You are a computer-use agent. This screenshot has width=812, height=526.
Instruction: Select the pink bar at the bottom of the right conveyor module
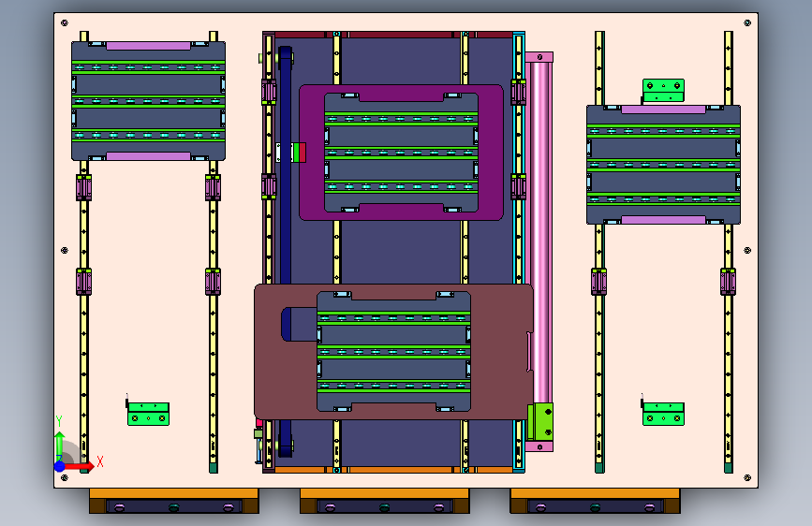coord(663,220)
